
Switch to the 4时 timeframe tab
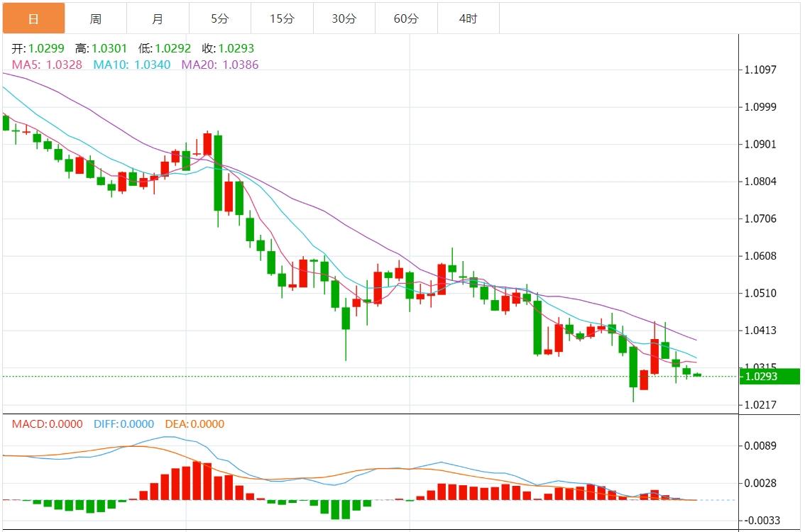click(x=468, y=18)
